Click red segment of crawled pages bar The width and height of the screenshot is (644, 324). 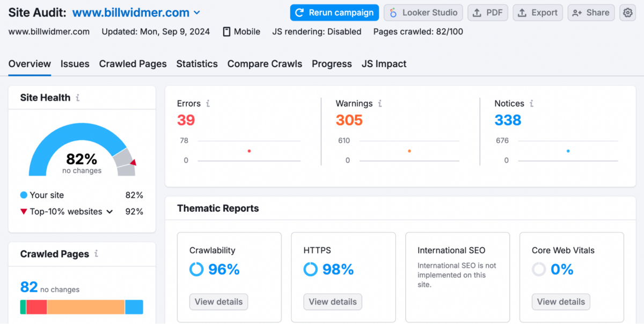[x=36, y=307]
